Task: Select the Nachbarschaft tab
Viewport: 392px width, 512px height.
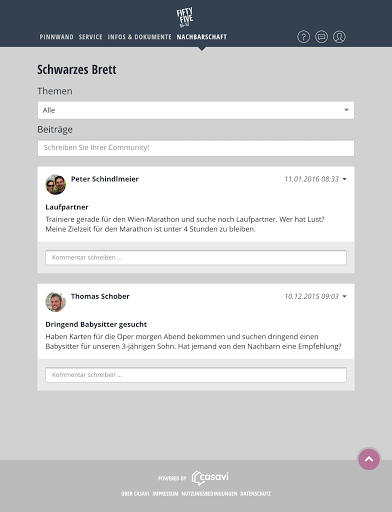Action: (202, 37)
